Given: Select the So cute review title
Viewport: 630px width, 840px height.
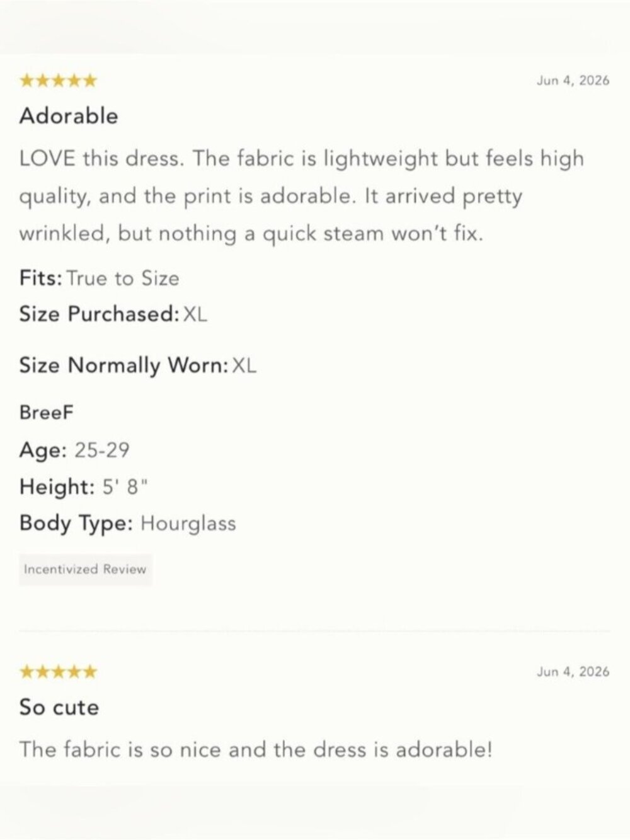Looking at the screenshot, I should tap(59, 707).
